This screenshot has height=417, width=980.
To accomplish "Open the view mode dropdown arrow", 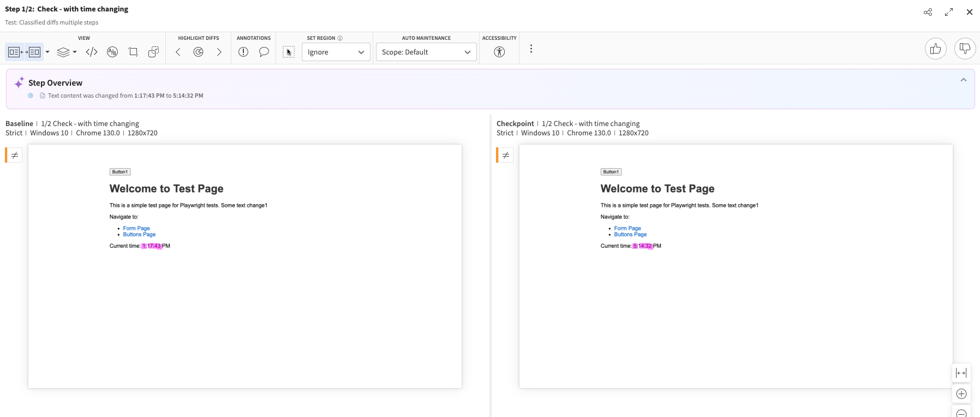I will tap(47, 52).
